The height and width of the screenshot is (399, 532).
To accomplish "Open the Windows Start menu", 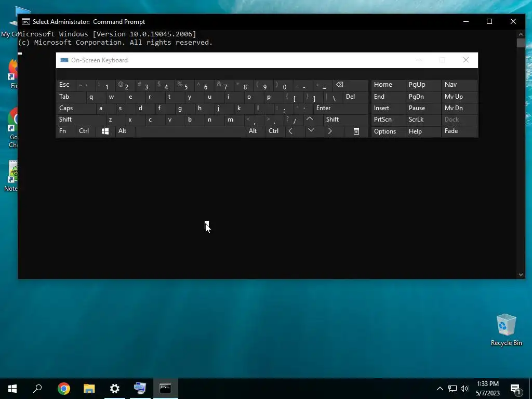I will click(12, 389).
